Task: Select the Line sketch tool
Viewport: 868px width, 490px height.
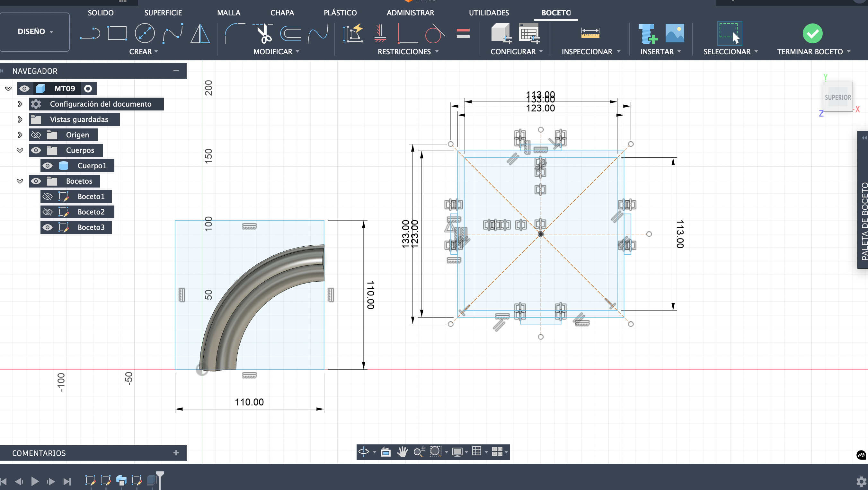Action: click(90, 34)
